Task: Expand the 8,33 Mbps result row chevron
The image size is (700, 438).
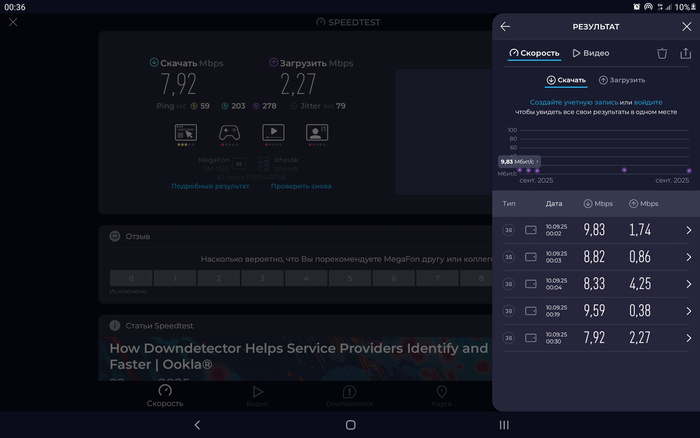Action: [x=688, y=284]
